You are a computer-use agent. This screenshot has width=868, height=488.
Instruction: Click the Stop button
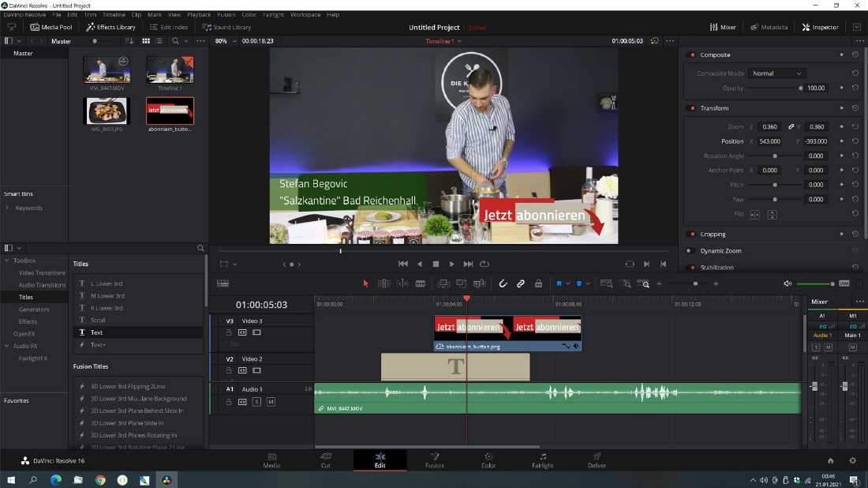pyautogui.click(x=436, y=265)
